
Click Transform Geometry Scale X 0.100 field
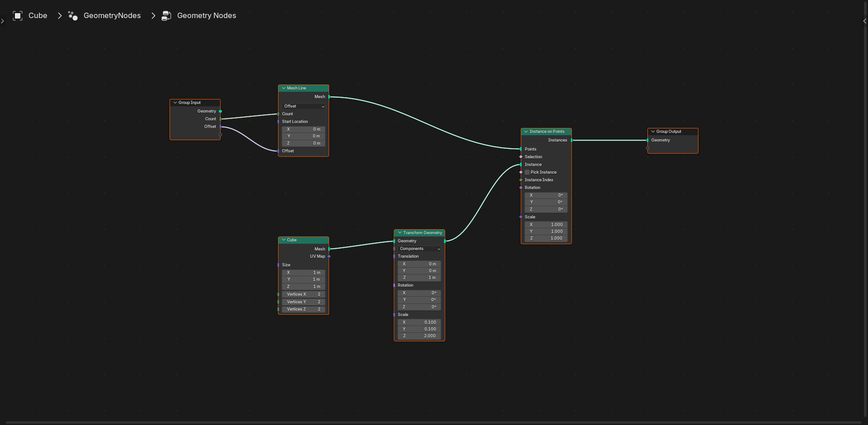point(420,322)
